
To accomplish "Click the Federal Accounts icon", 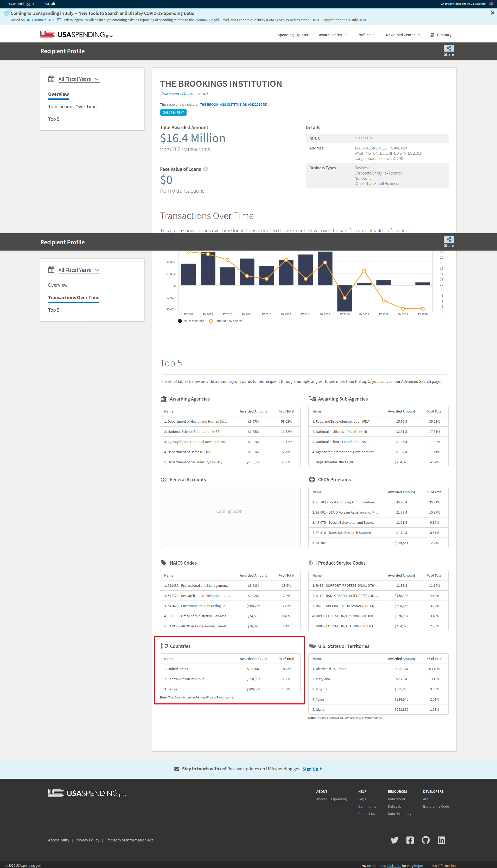I will coord(163,480).
